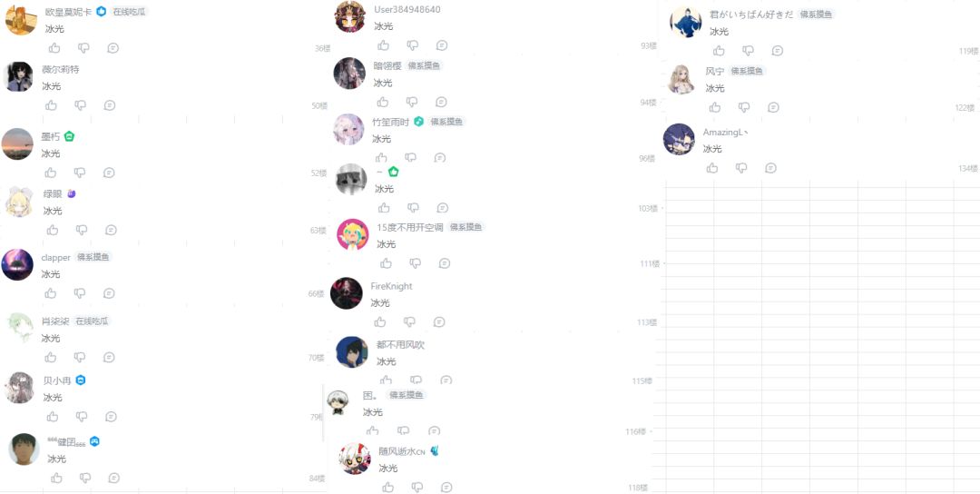The width and height of the screenshot is (980, 494).
Task: Open username 竹笙雨时 profile link
Action: pos(390,122)
